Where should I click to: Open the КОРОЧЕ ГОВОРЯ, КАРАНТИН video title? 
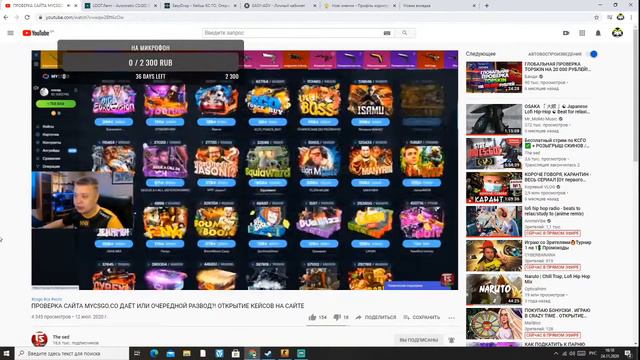click(557, 177)
